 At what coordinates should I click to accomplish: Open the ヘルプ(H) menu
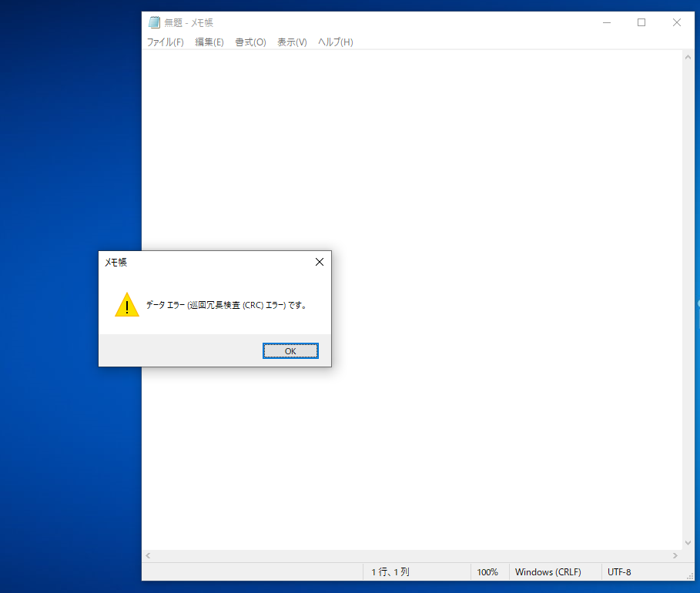click(335, 42)
